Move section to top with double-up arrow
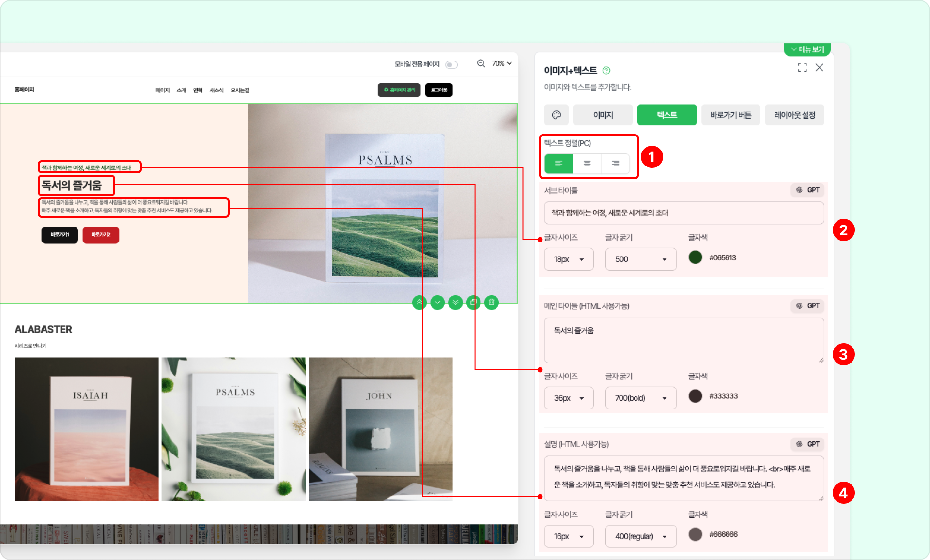This screenshot has width=930, height=560. click(419, 303)
